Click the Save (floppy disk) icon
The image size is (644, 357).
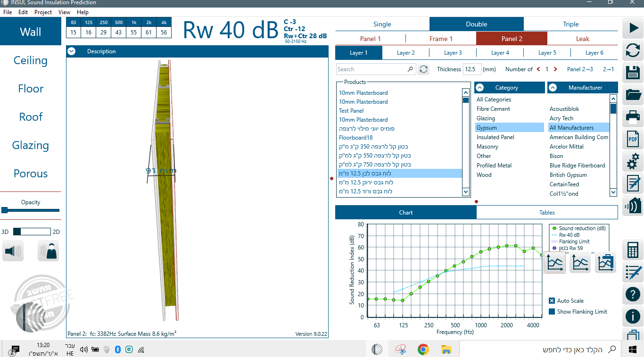(633, 73)
